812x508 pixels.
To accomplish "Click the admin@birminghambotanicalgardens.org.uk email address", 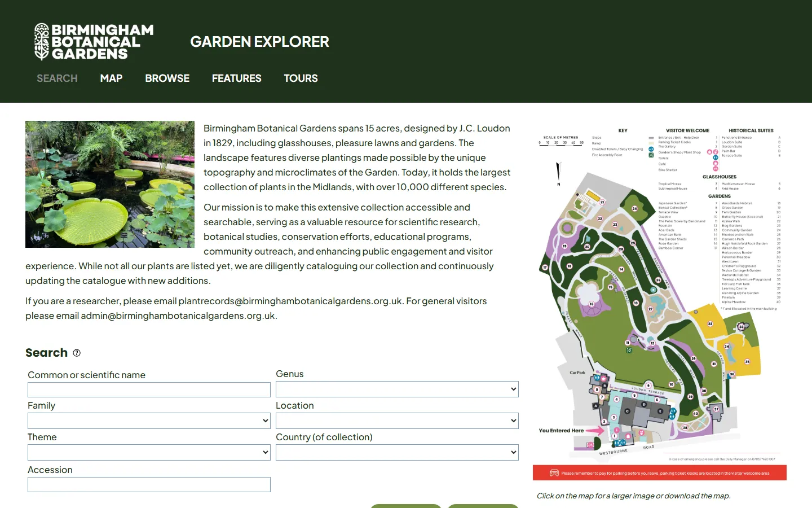I will tap(178, 316).
